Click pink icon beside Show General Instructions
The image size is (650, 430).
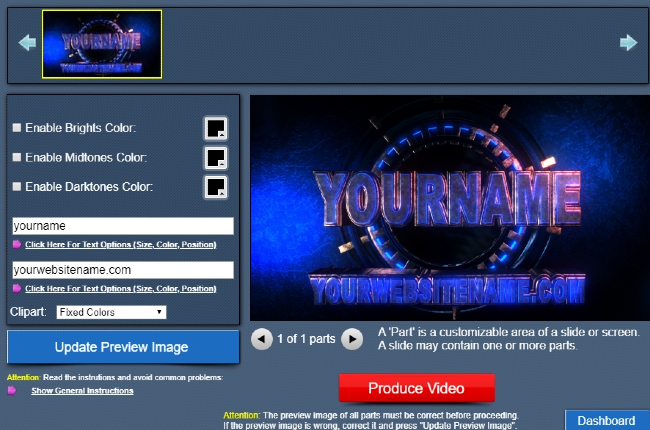(x=13, y=390)
